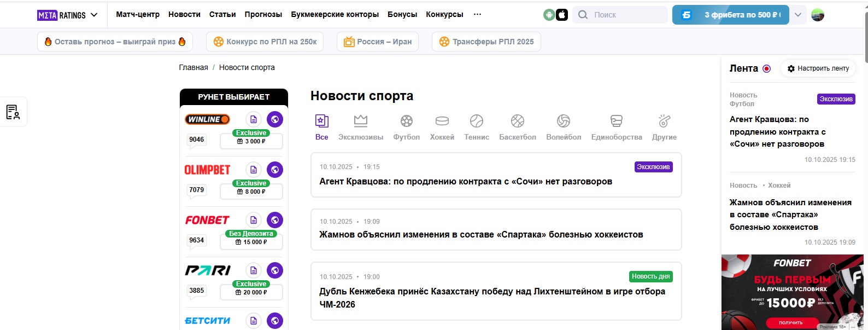Viewport: 868px width, 330px height.
Task: Open the Россия – Иран link
Action: [378, 42]
